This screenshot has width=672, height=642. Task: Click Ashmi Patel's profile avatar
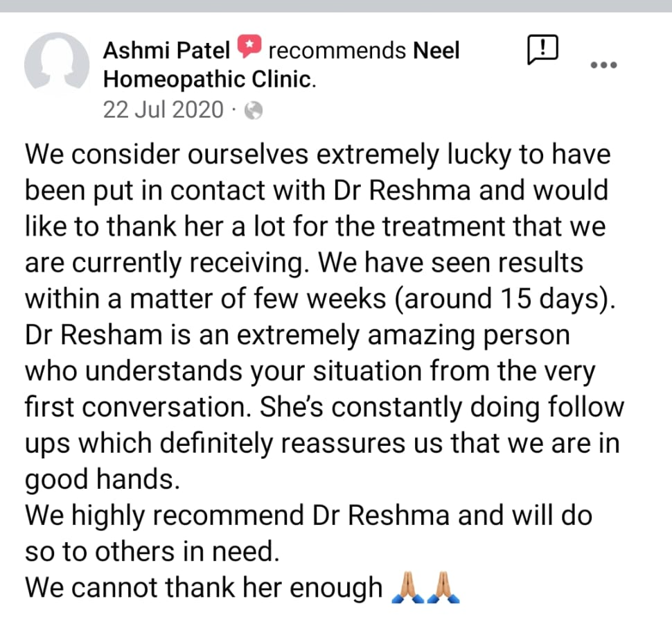point(57,66)
